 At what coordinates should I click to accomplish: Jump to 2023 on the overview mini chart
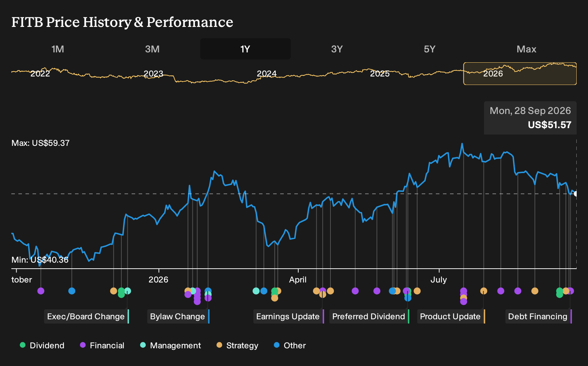coord(154,74)
